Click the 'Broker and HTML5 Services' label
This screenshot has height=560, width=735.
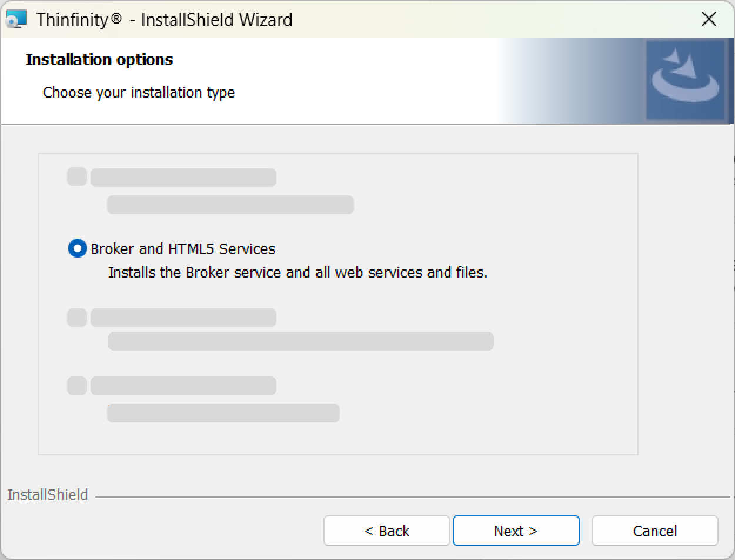click(x=183, y=249)
